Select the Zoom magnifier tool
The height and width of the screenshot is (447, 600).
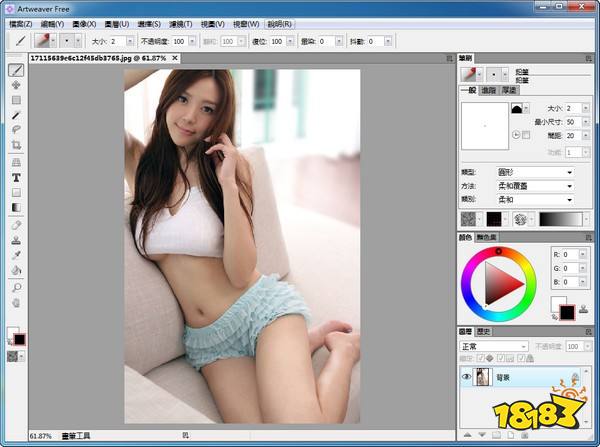[x=16, y=287]
